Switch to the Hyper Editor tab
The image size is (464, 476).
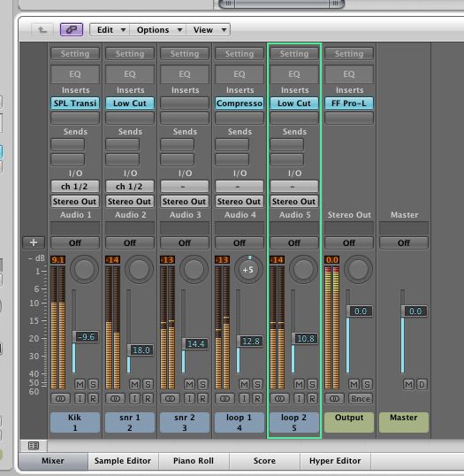point(335,461)
